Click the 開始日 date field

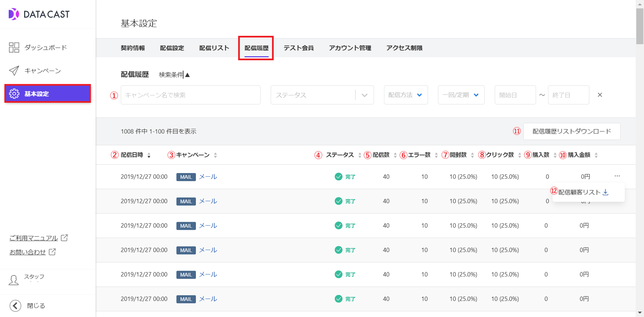tap(515, 95)
